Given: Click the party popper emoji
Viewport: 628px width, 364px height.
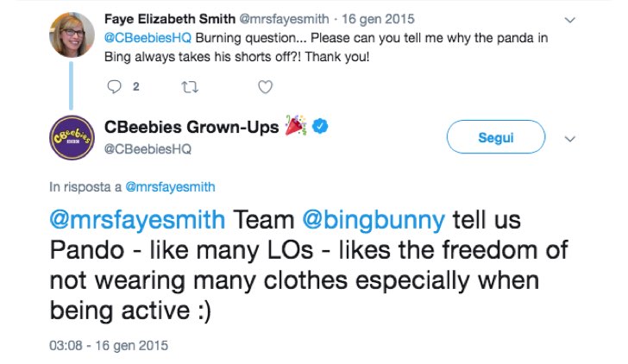Looking at the screenshot, I should coord(296,125).
